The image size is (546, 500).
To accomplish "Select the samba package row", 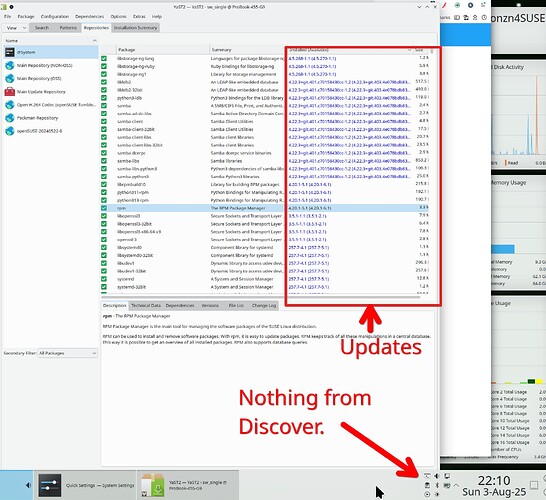I will pos(265,106).
